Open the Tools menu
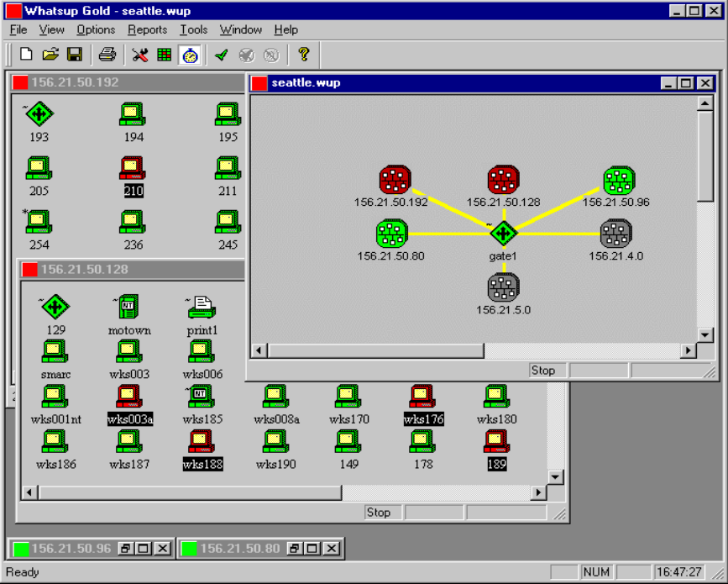Viewport: 728px width, 584px height. click(194, 29)
